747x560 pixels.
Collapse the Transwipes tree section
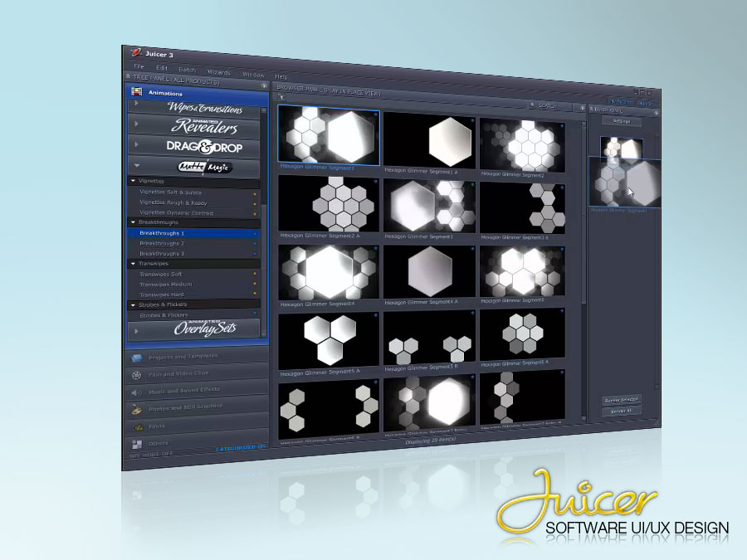tap(134, 263)
